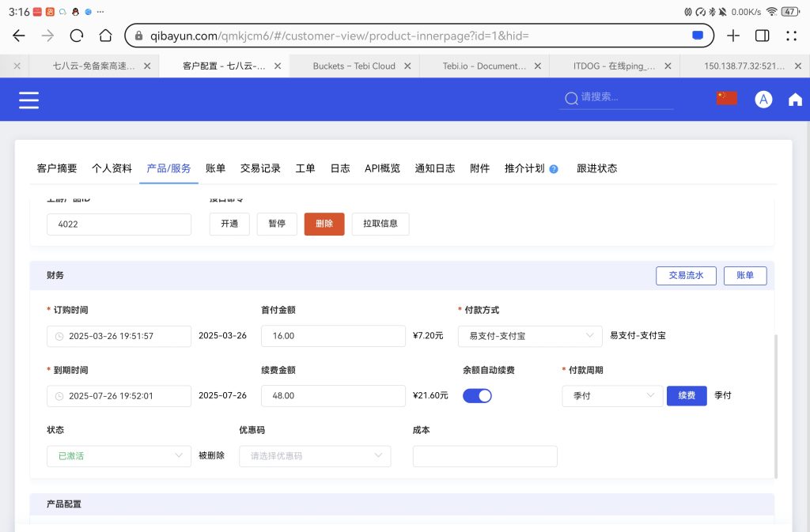Close the 150.138.77.32 tab
Image resolution: width=810 pixels, height=532 pixels.
(x=798, y=66)
